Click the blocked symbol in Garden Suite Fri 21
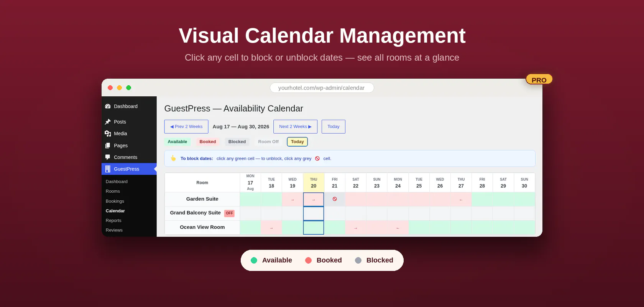This screenshot has width=644, height=307. (x=335, y=199)
